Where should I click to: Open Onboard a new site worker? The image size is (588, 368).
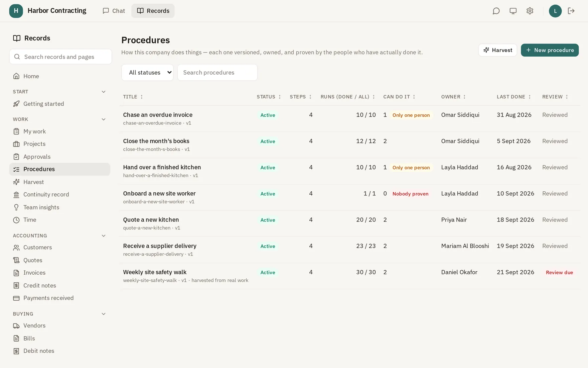159,193
